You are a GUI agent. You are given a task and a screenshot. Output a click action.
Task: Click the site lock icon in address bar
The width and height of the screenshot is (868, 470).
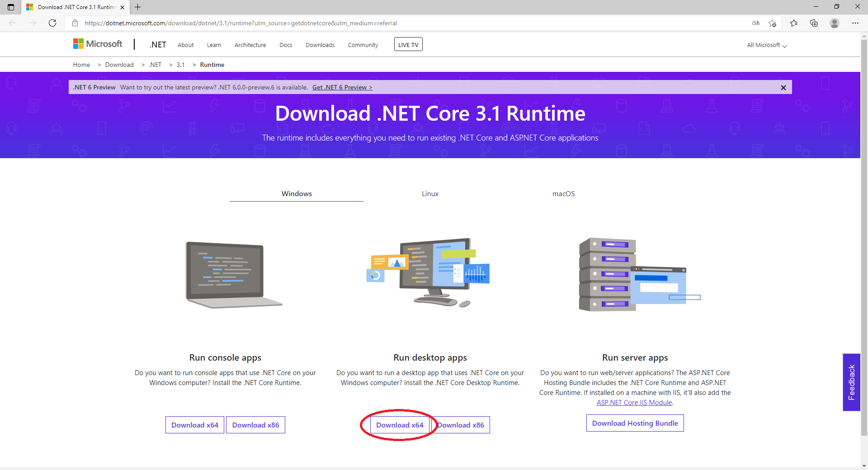[75, 23]
